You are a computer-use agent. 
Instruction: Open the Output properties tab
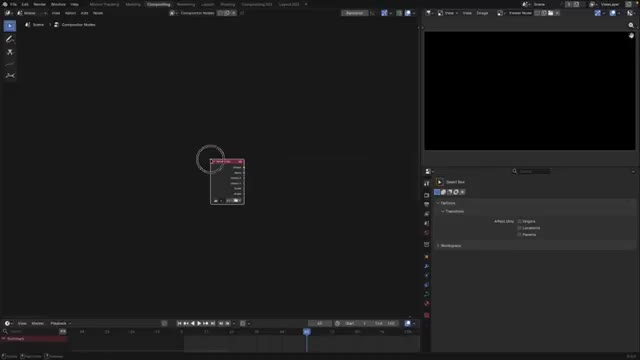(427, 204)
